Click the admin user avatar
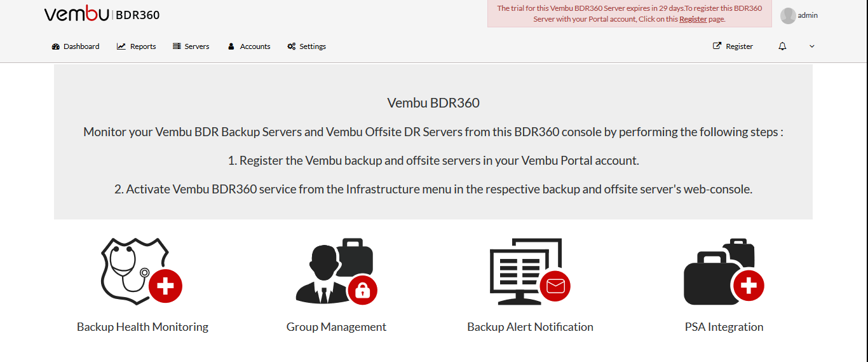This screenshot has height=362, width=868. (x=788, y=16)
